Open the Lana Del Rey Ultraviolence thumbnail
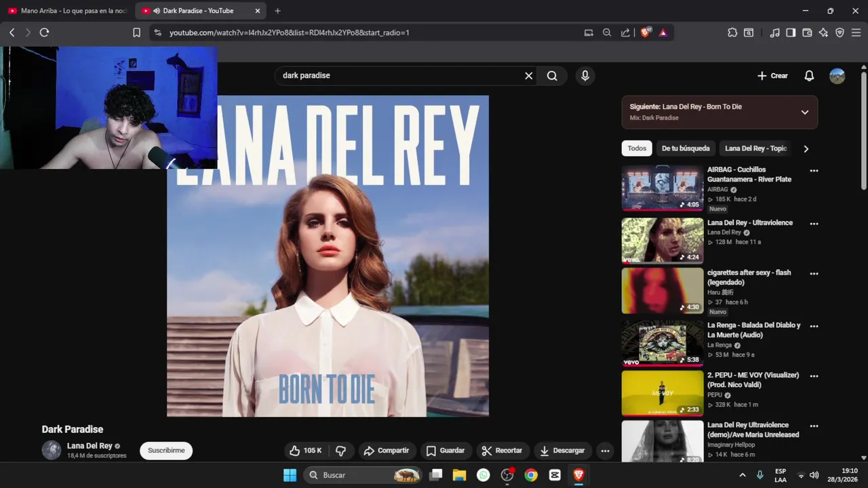This screenshot has width=868, height=488. pyautogui.click(x=663, y=241)
